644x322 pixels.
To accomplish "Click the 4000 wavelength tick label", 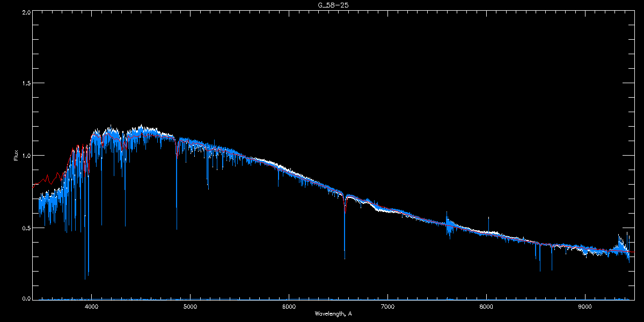I will pos(92,306).
